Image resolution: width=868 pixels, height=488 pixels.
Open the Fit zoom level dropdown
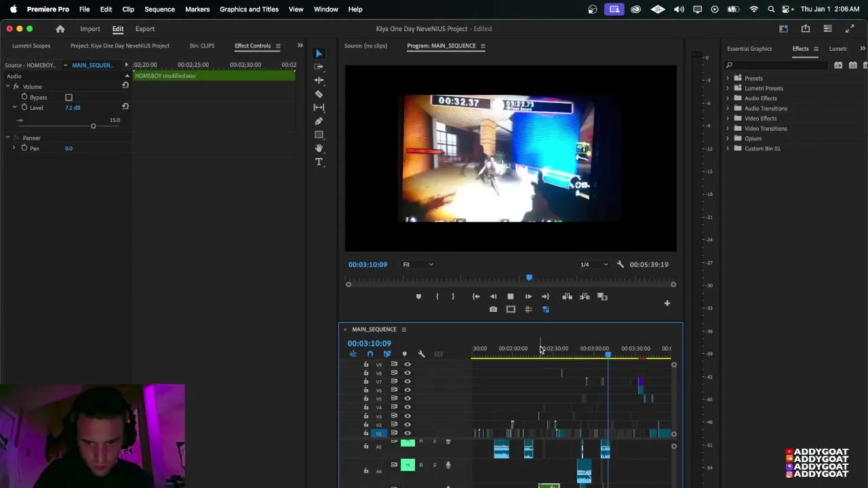pyautogui.click(x=418, y=264)
